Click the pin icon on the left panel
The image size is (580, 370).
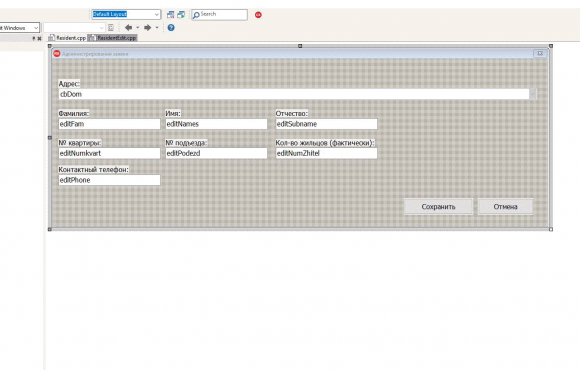click(x=34, y=38)
